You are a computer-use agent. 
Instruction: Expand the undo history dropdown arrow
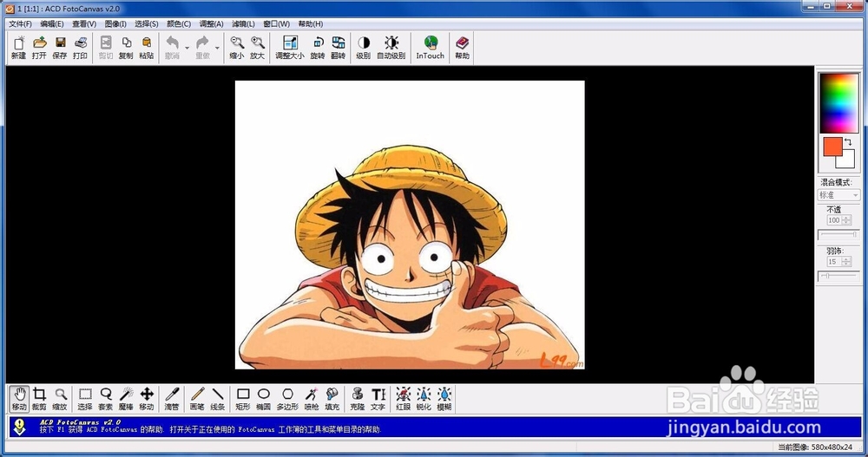click(187, 49)
